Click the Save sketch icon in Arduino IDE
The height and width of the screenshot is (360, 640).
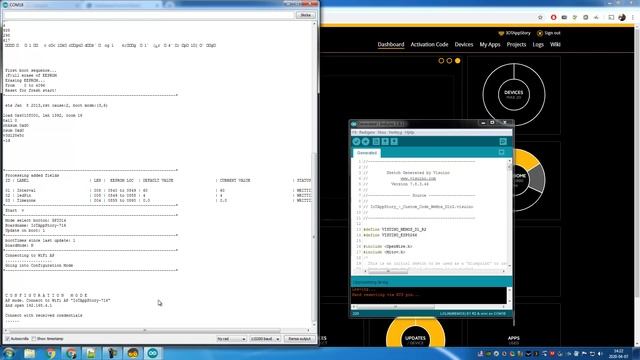pos(394,142)
